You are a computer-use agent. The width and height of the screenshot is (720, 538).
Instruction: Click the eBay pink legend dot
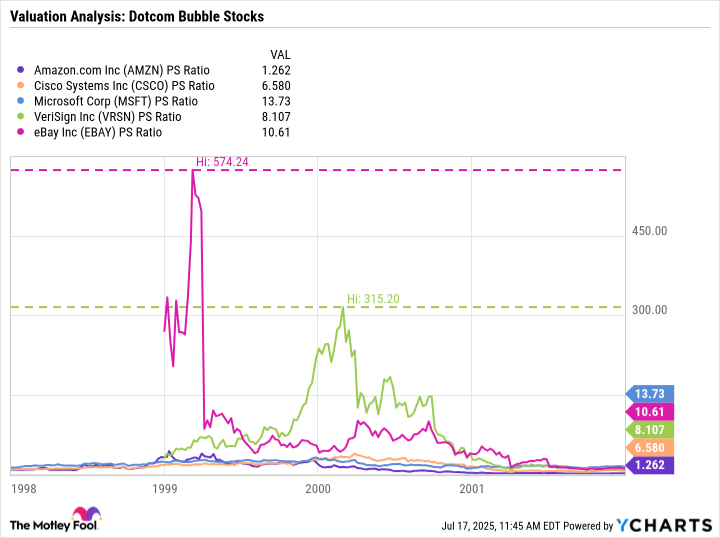(x=20, y=132)
